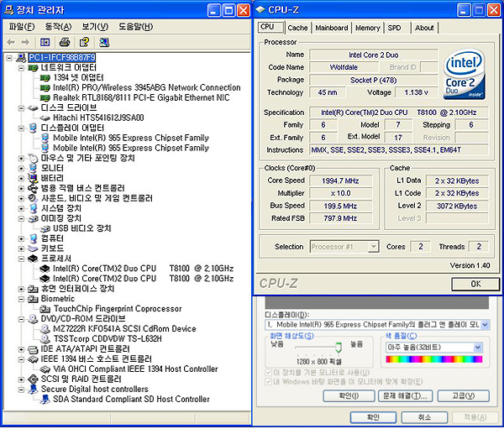Switch to the Cache tab in CPU-Z

[x=297, y=28]
